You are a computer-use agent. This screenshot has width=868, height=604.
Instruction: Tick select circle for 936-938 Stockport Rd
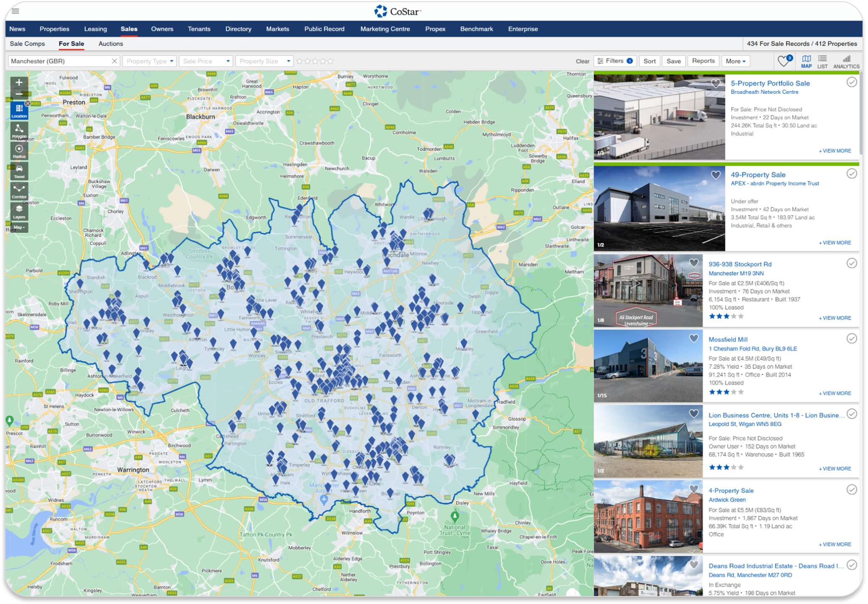click(852, 263)
